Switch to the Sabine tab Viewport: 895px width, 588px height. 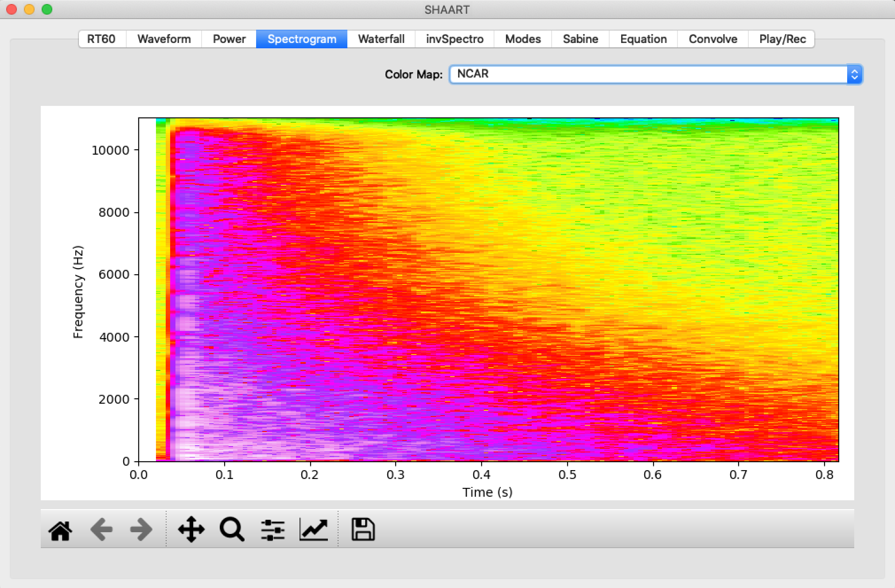(x=580, y=39)
